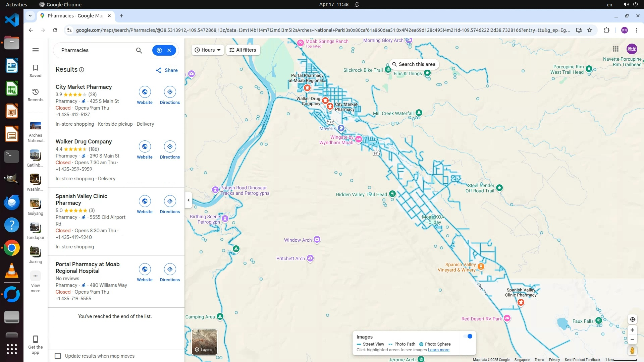Screen dimensions: 644x362
Task: Collapse the side panel arrow
Action: [x=188, y=200]
